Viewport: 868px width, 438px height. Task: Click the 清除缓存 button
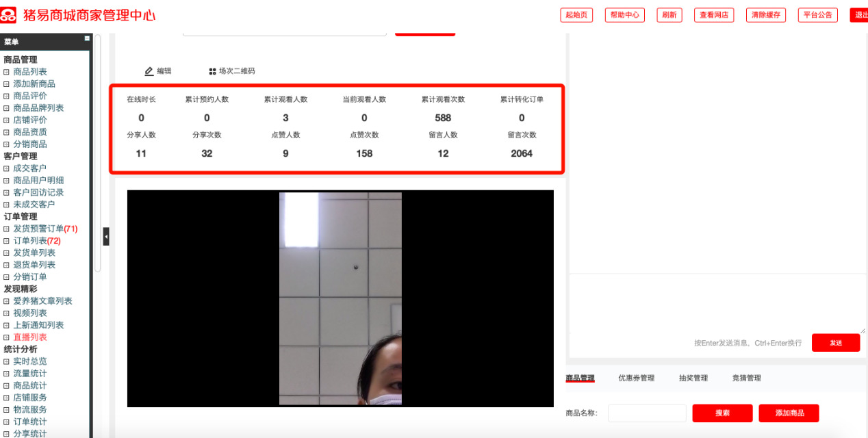(x=766, y=15)
